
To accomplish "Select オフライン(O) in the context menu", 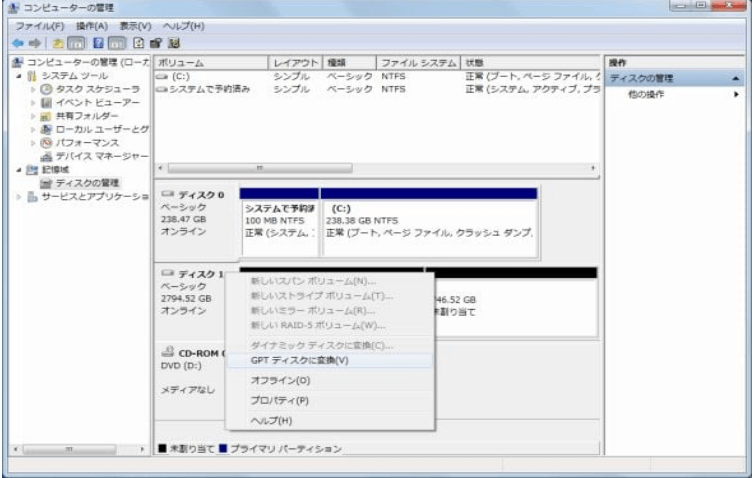I will pyautogui.click(x=280, y=380).
